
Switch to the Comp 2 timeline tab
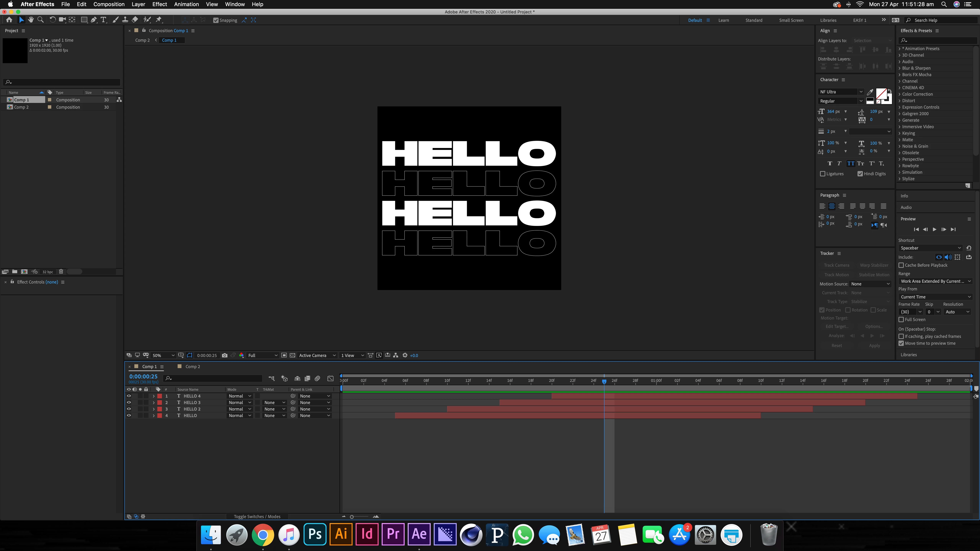coord(193,367)
